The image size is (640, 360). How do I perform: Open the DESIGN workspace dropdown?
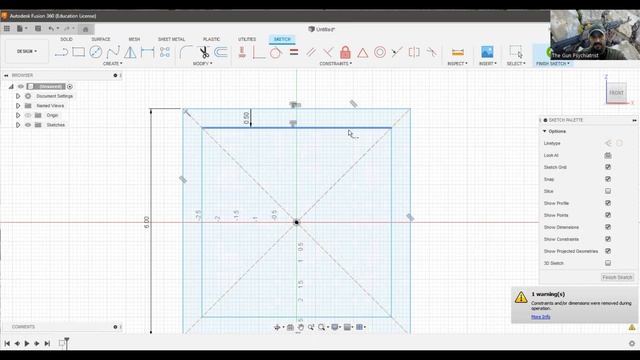tap(27, 51)
